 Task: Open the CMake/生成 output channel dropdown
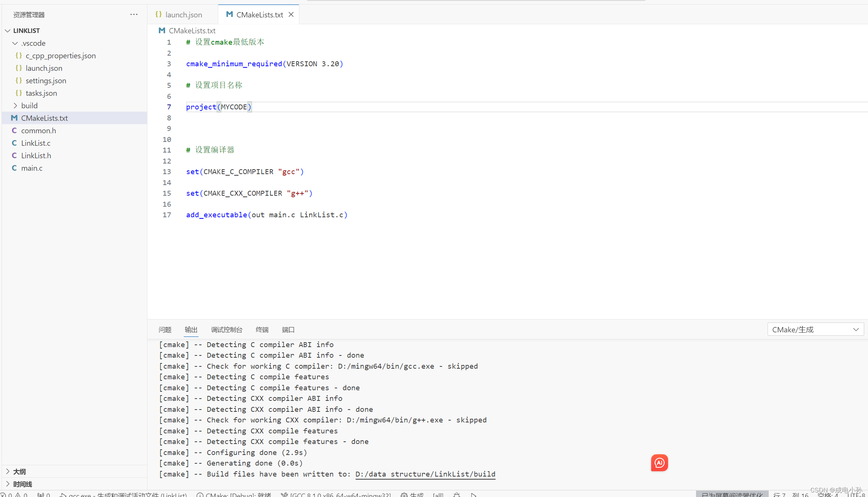[815, 329]
